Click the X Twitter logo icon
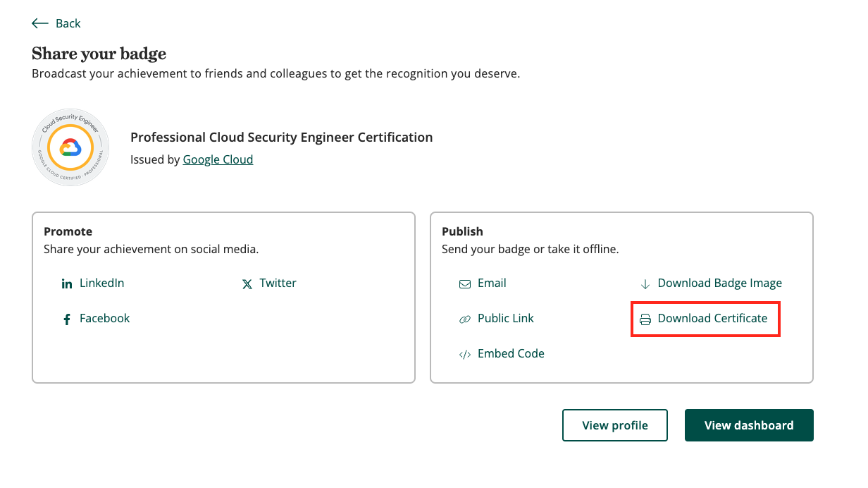868x488 pixels. pos(247,283)
